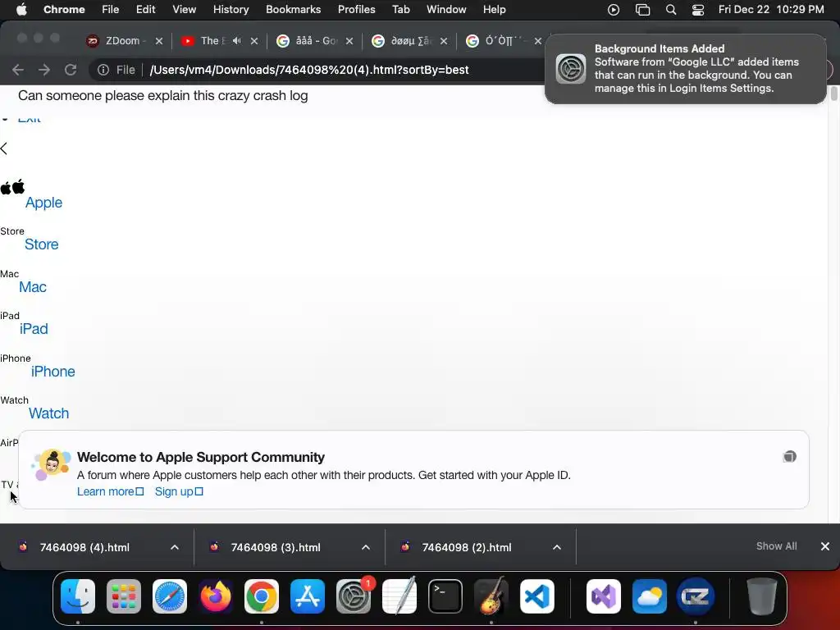This screenshot has width=840, height=630.
Task: Open the Apple menu
Action: pyautogui.click(x=21, y=10)
